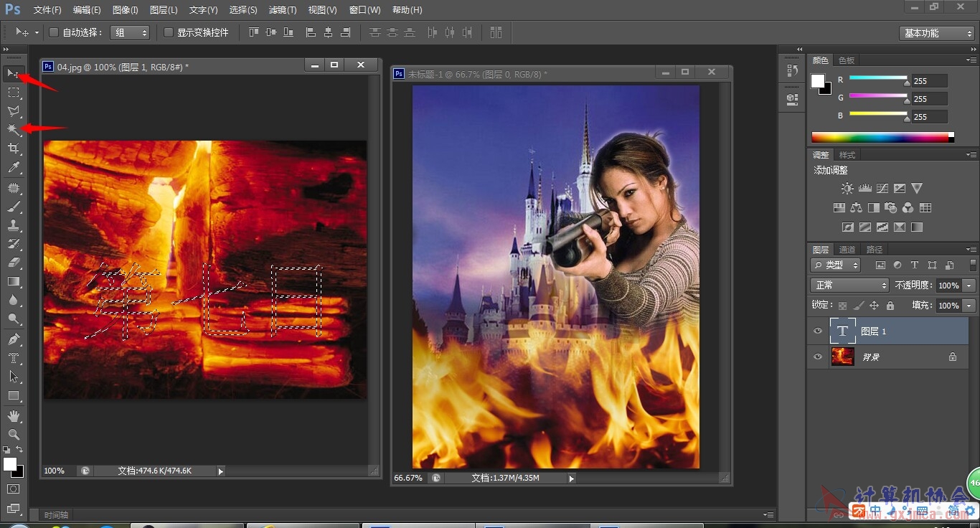The height and width of the screenshot is (528, 980).
Task: Select the Hand tool
Action: [x=13, y=416]
